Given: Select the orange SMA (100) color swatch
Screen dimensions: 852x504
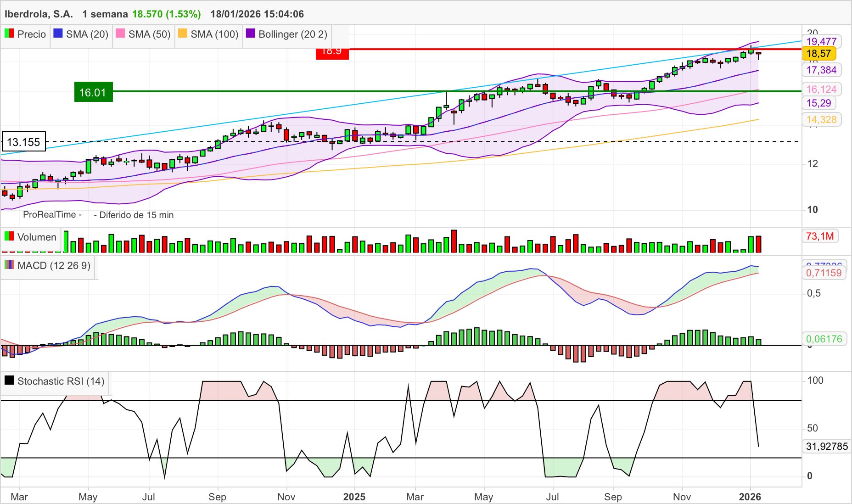Looking at the screenshot, I should [x=183, y=34].
